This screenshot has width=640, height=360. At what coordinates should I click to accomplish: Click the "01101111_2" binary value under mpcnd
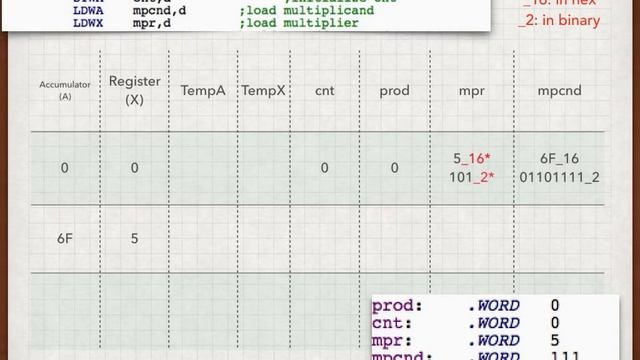(x=559, y=177)
